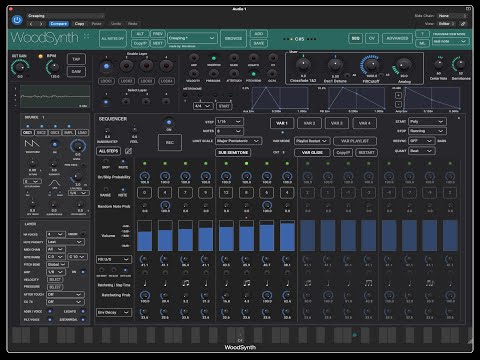Toggle Enable Layer 4 button
The width and height of the screenshot is (480, 360).
click(x=166, y=66)
